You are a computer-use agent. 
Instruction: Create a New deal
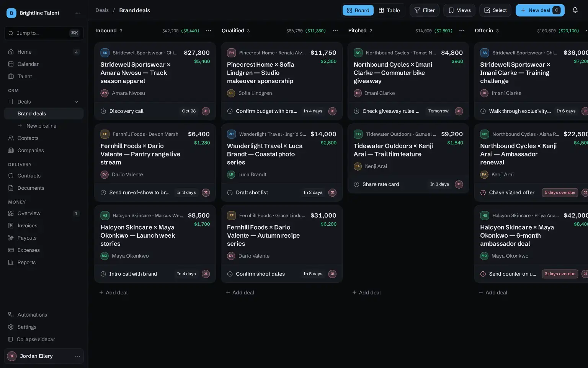tap(540, 10)
